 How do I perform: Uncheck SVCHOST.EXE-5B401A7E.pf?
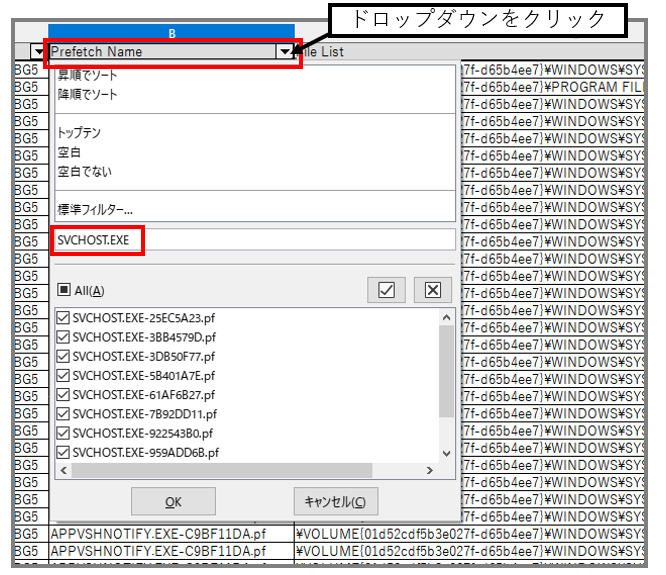pyautogui.click(x=63, y=375)
